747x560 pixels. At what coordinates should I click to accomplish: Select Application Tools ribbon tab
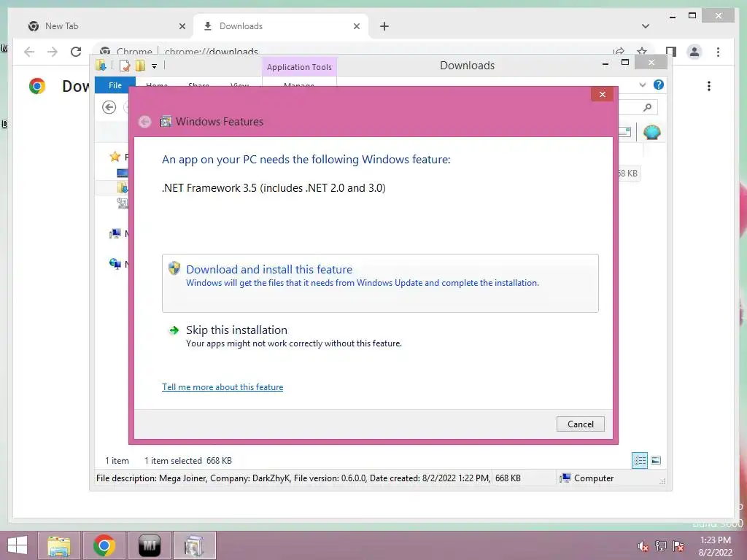[x=299, y=67]
